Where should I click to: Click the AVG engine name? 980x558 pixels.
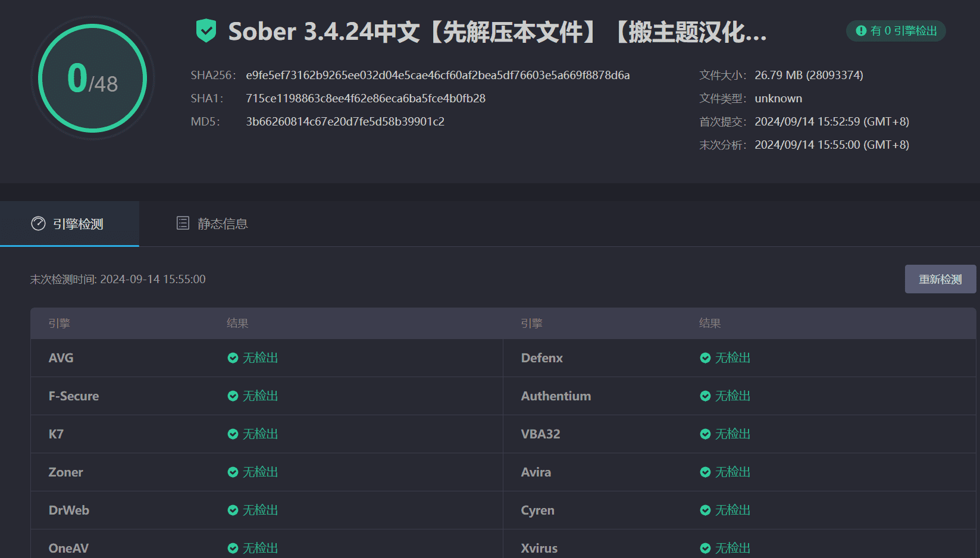coord(61,358)
